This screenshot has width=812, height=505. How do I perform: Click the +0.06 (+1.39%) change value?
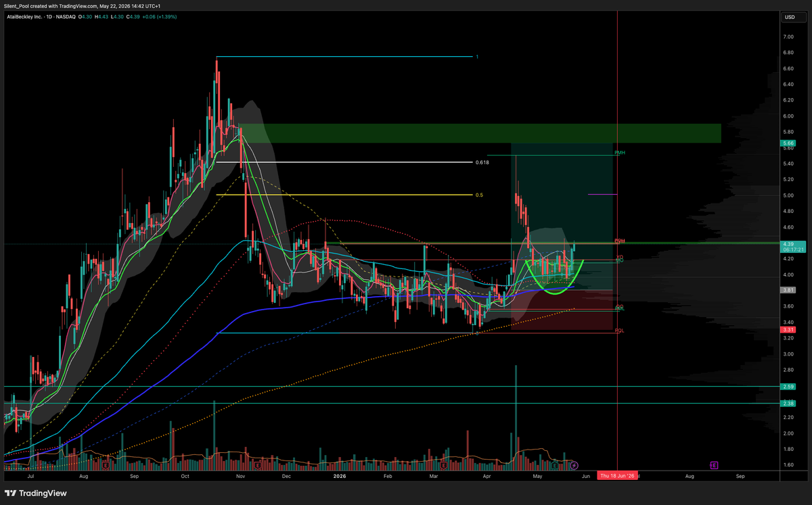[x=158, y=16]
